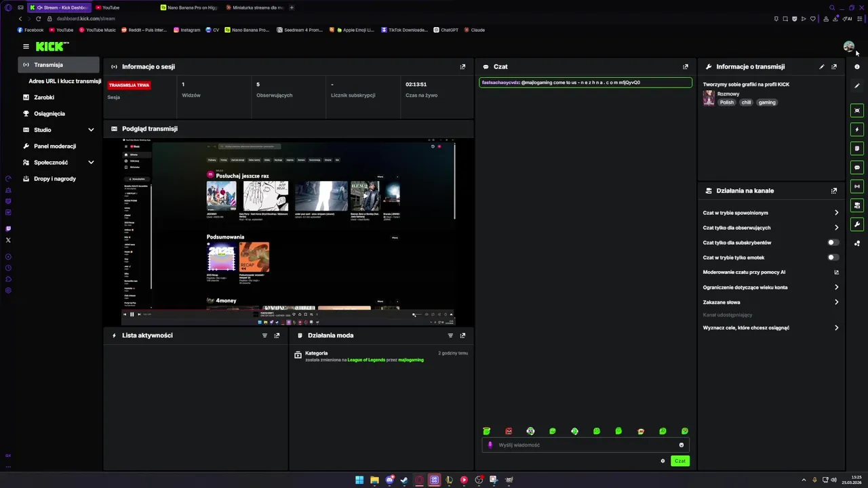
Task: Expand the Studio sidebar section
Action: (91, 130)
